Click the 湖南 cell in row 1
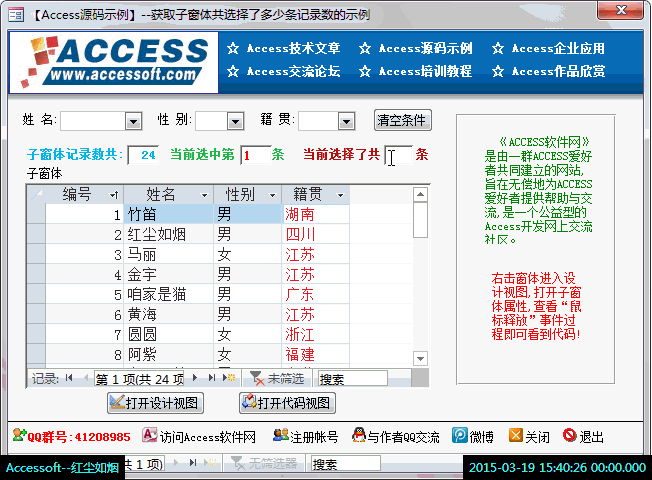This screenshot has width=652, height=480. click(315, 214)
